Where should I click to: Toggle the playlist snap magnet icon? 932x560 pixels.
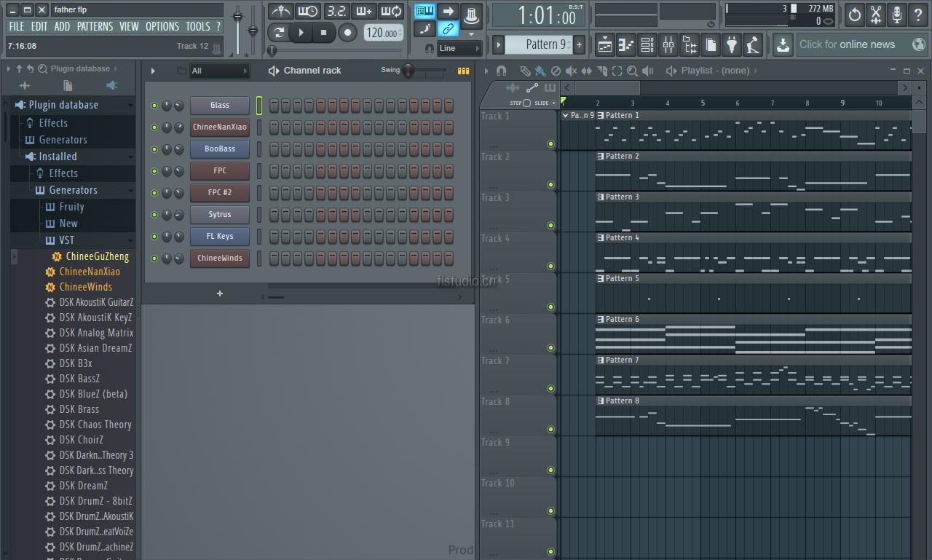[x=501, y=71]
